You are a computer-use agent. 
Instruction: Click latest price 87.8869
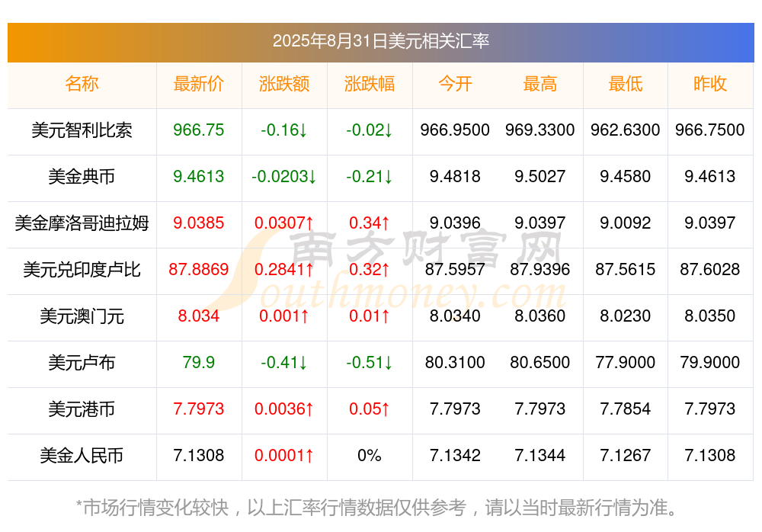tap(199, 269)
